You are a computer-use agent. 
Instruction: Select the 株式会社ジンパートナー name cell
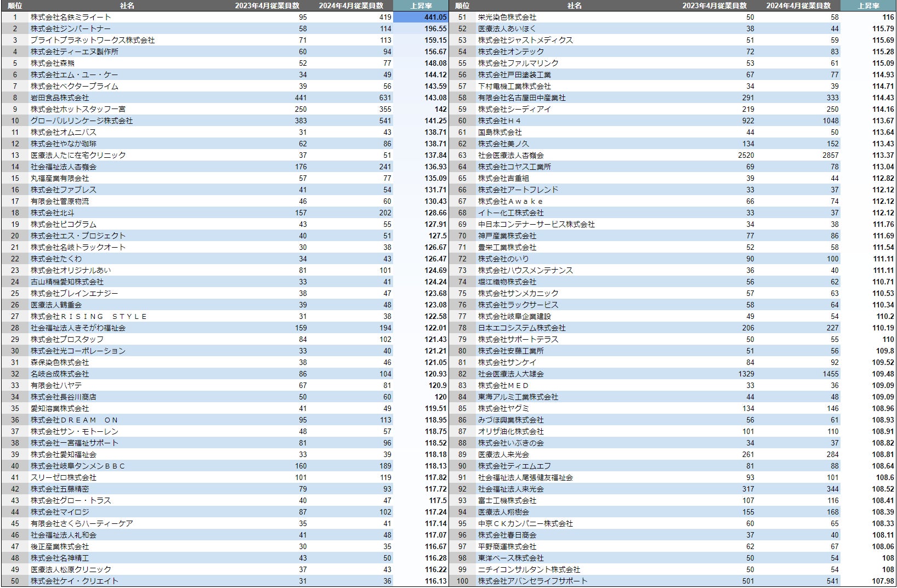pos(71,28)
